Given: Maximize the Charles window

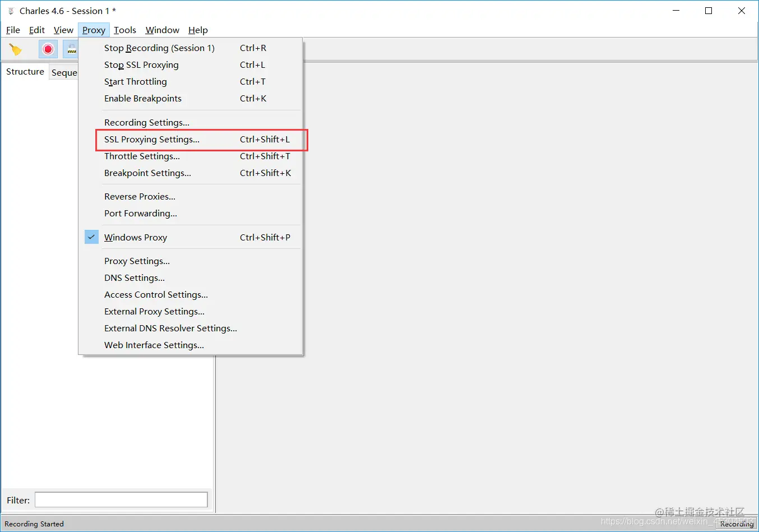Looking at the screenshot, I should [709, 11].
